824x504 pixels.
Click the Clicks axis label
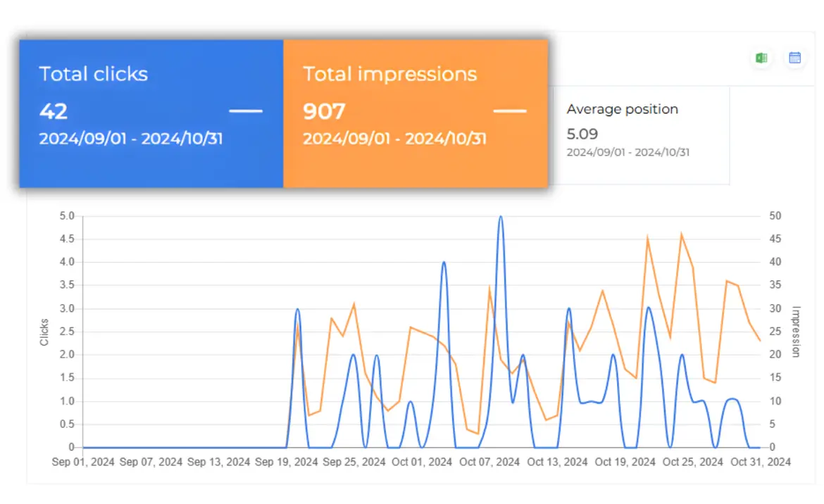click(x=44, y=331)
